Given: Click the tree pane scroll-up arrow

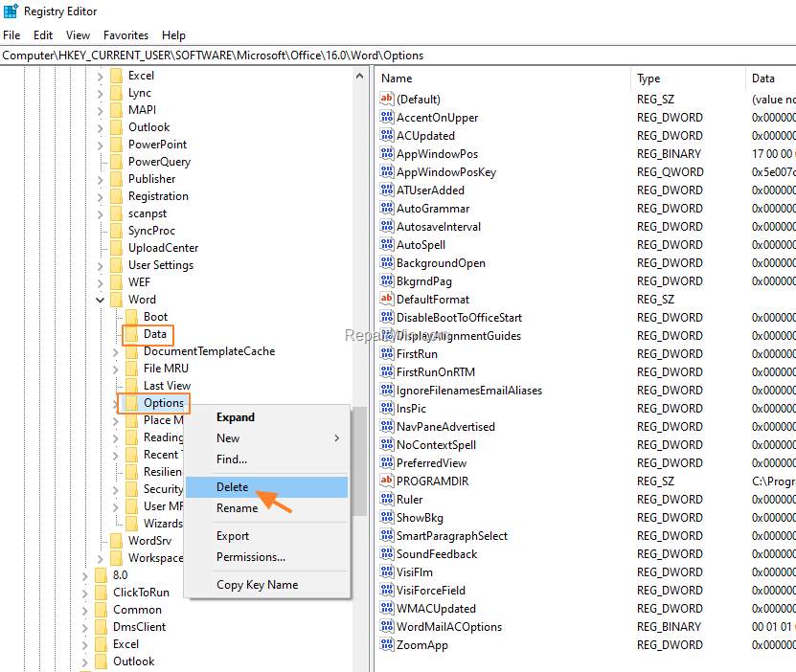Looking at the screenshot, I should [359, 76].
